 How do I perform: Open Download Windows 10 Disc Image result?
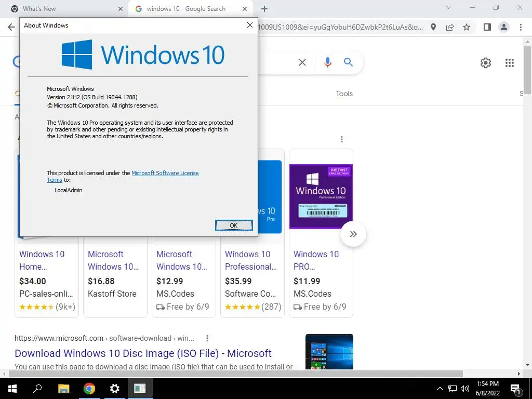(x=143, y=353)
